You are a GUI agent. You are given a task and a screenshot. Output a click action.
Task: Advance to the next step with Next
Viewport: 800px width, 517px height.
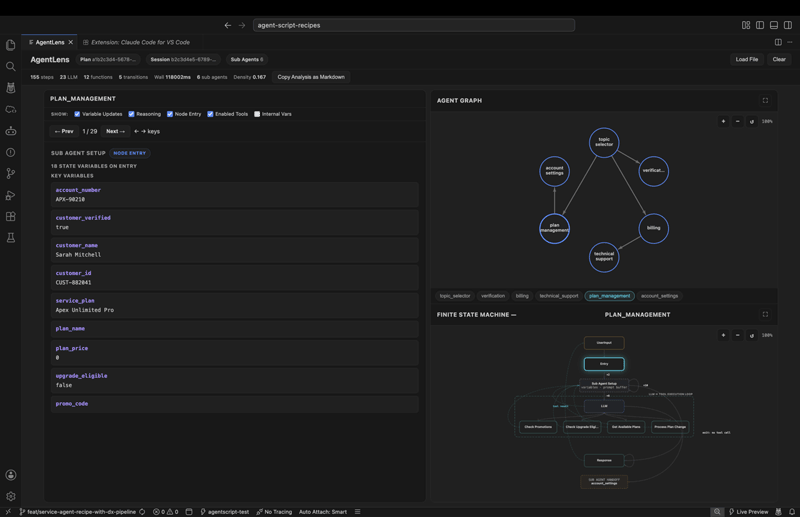point(115,131)
